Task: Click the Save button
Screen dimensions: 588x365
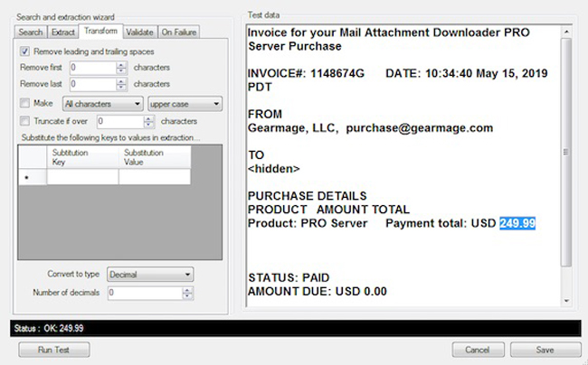Action: point(545,349)
